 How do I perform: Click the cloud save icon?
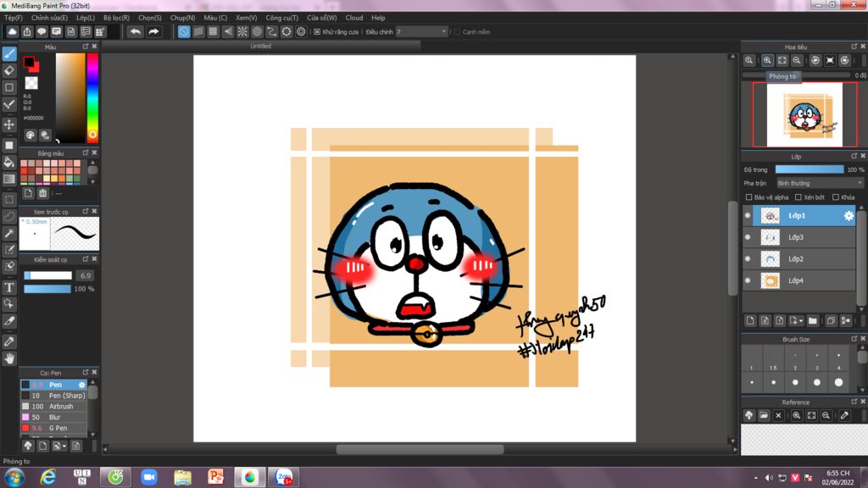(x=12, y=31)
